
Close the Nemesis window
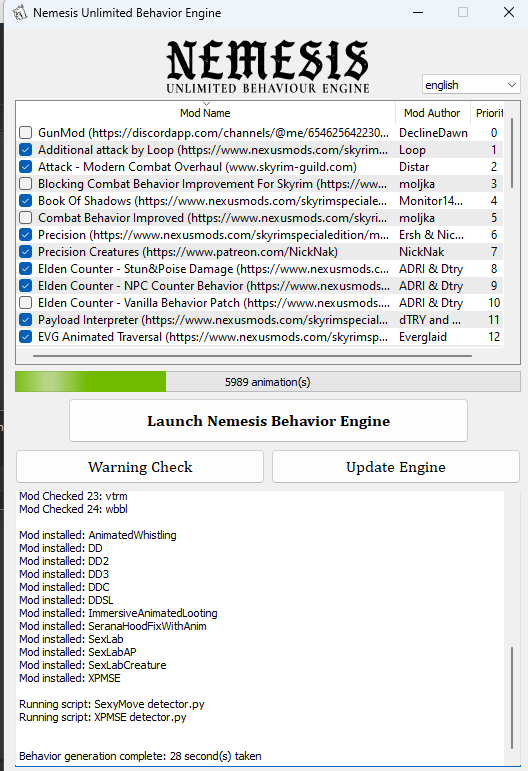(x=509, y=12)
